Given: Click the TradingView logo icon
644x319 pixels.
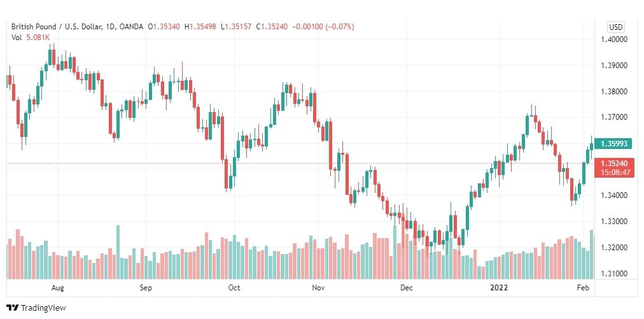Looking at the screenshot, I should point(13,308).
